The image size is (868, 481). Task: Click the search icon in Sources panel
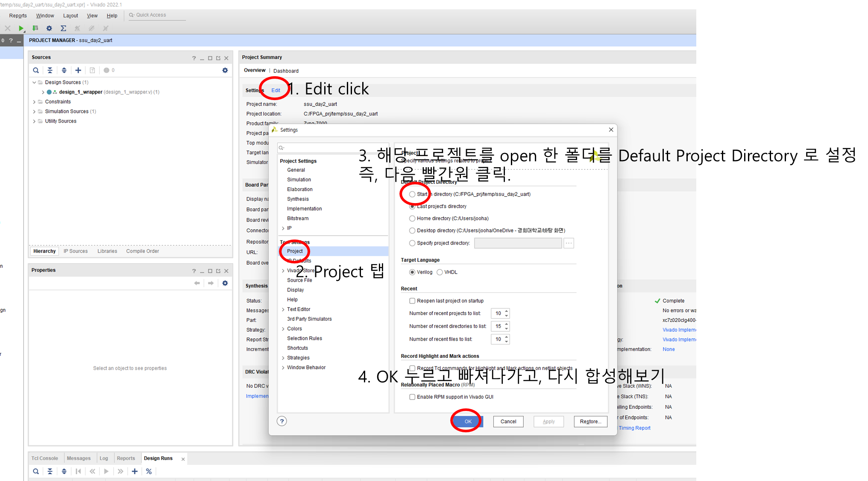coord(36,70)
